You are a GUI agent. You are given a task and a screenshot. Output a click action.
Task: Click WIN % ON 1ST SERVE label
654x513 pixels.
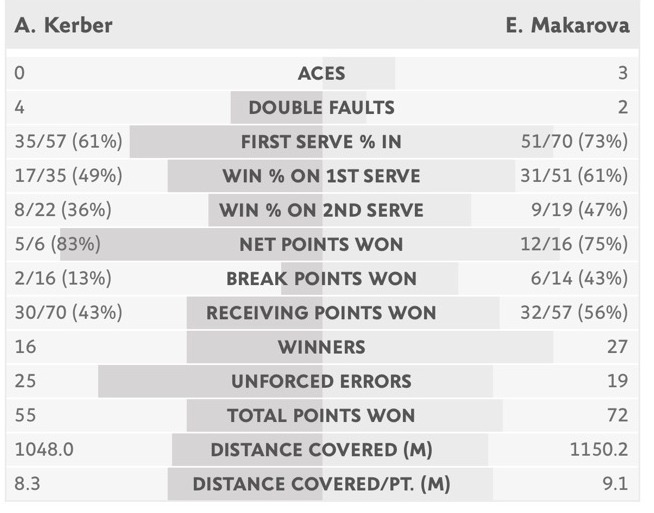point(322,176)
